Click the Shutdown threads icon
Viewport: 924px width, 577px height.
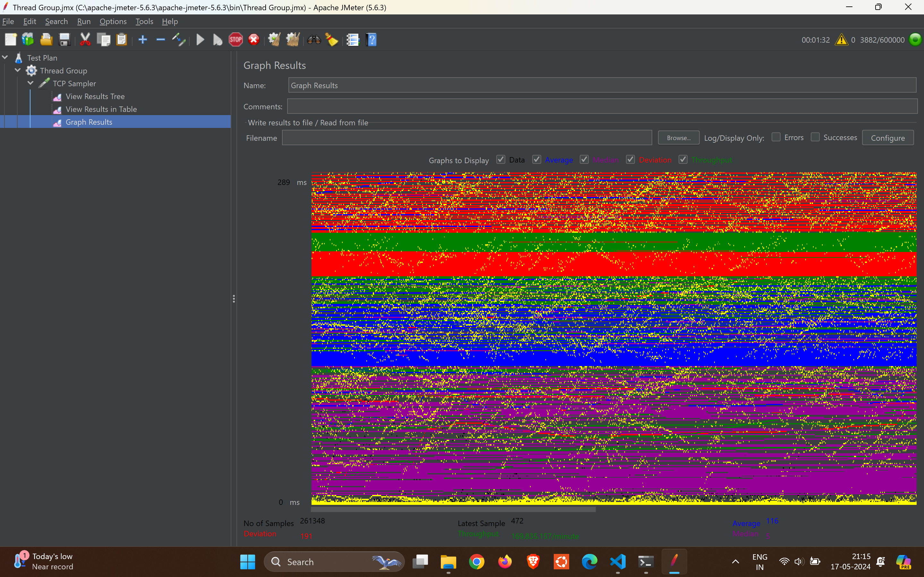coord(254,40)
